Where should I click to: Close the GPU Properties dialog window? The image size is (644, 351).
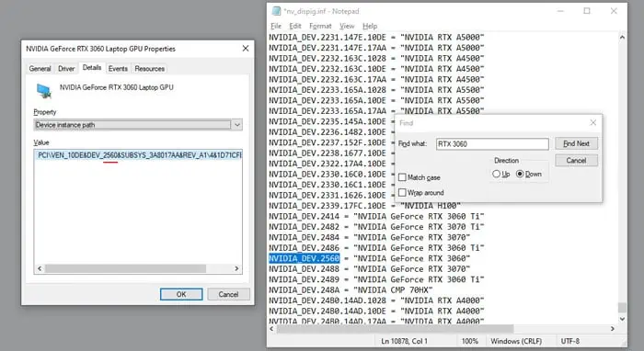[x=246, y=49]
